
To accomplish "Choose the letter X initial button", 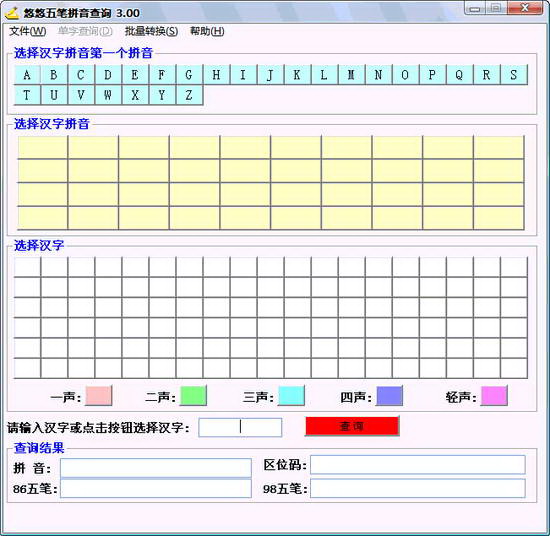I will [x=135, y=95].
